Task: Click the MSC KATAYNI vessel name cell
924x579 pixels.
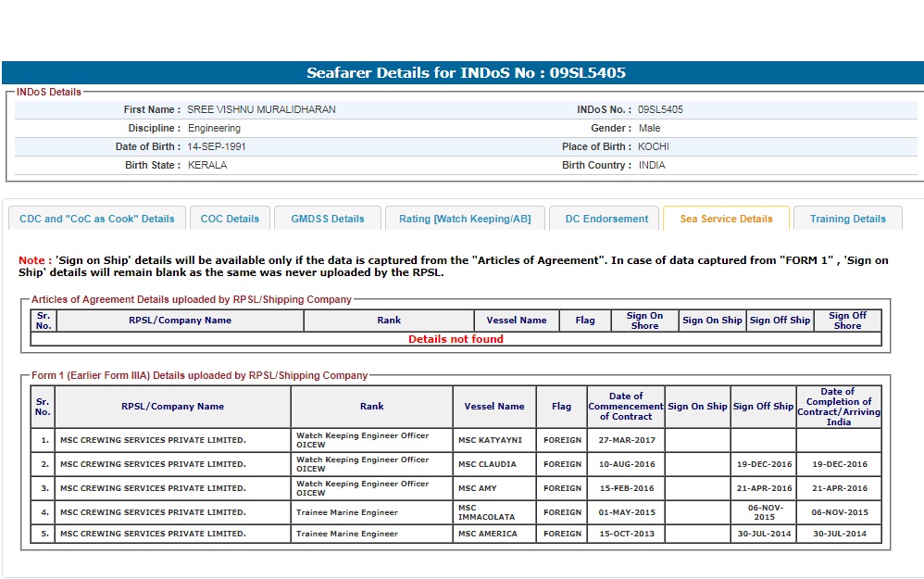Action: tap(490, 440)
